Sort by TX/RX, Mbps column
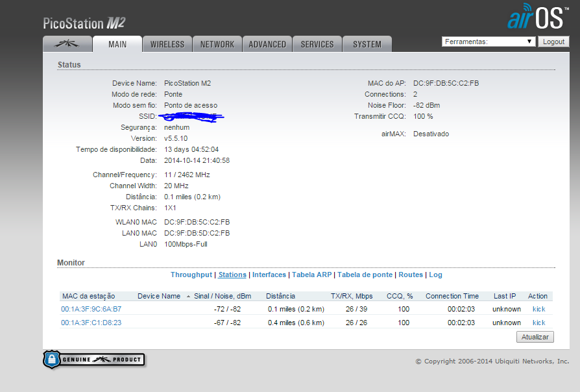The width and height of the screenshot is (580, 392). (x=352, y=296)
